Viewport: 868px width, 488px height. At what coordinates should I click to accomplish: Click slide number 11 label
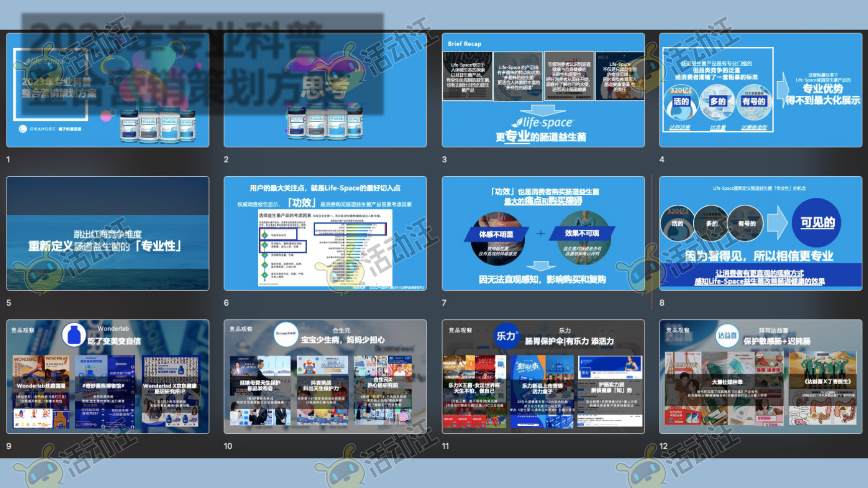446,446
